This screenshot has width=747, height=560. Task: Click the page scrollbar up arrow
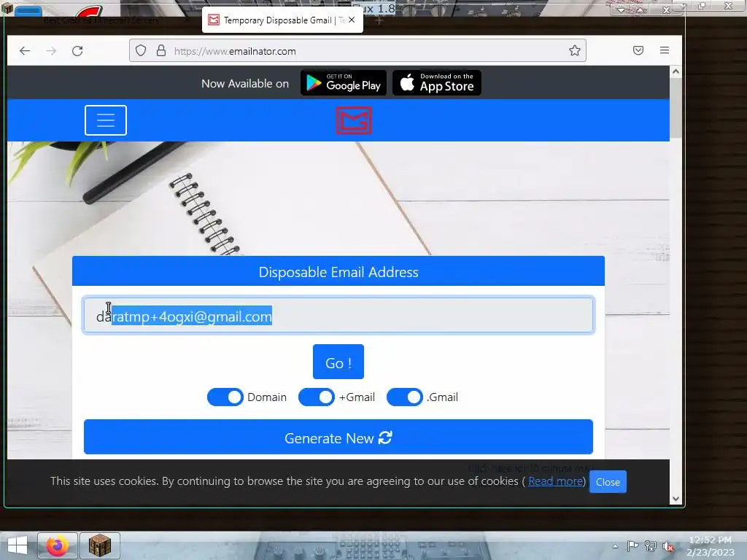pos(676,71)
